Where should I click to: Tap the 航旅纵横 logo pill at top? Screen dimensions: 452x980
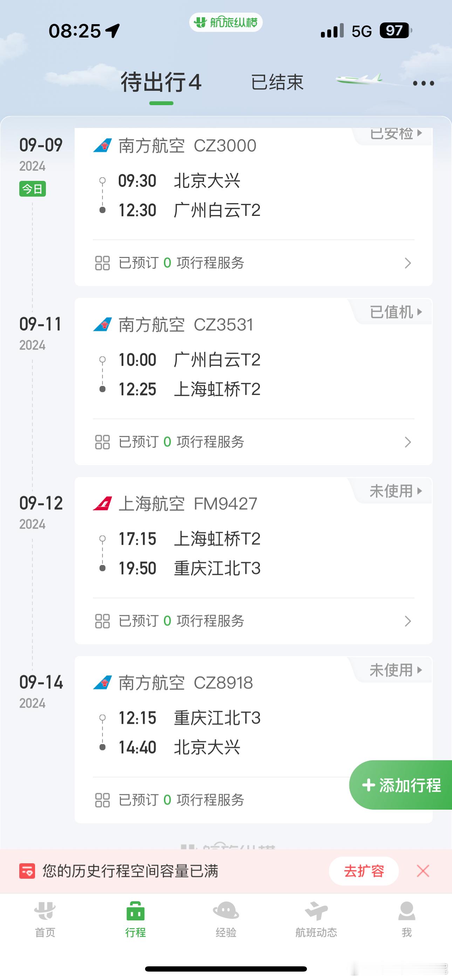point(226,22)
